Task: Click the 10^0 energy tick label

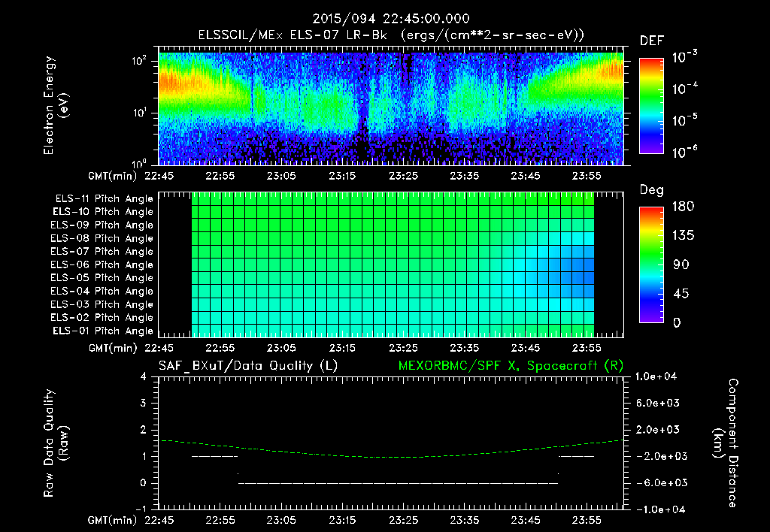Action: point(139,164)
